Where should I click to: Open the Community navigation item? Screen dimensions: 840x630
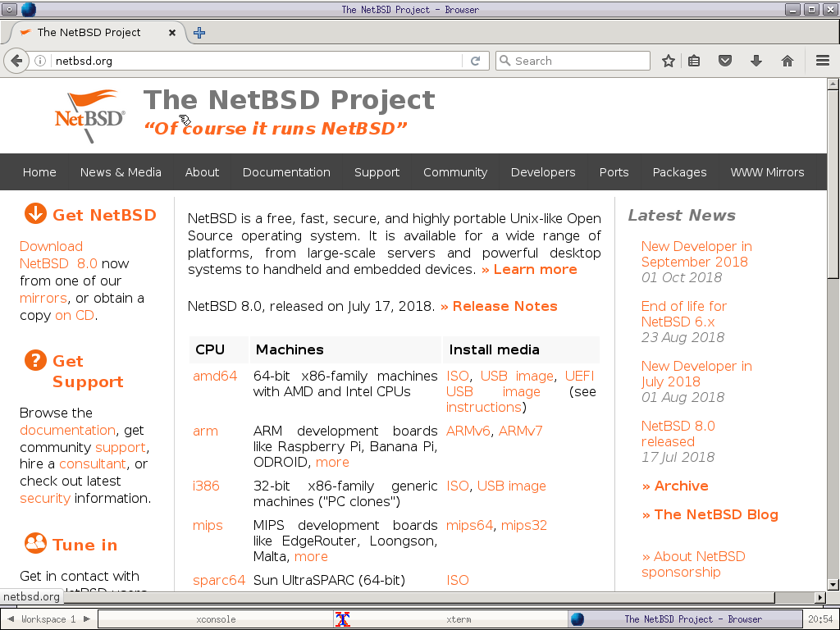[x=454, y=172]
